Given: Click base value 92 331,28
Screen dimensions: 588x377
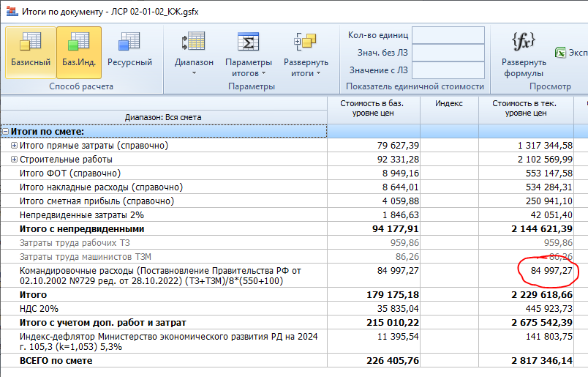Looking at the screenshot, I should (398, 159).
